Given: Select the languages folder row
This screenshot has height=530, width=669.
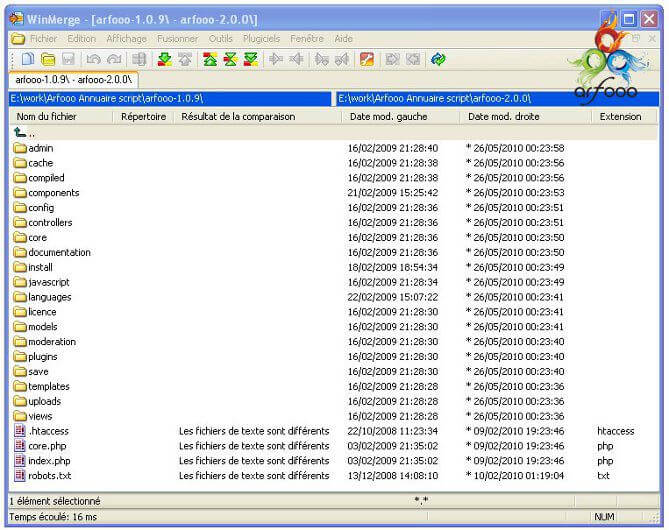Looking at the screenshot, I should [x=333, y=297].
